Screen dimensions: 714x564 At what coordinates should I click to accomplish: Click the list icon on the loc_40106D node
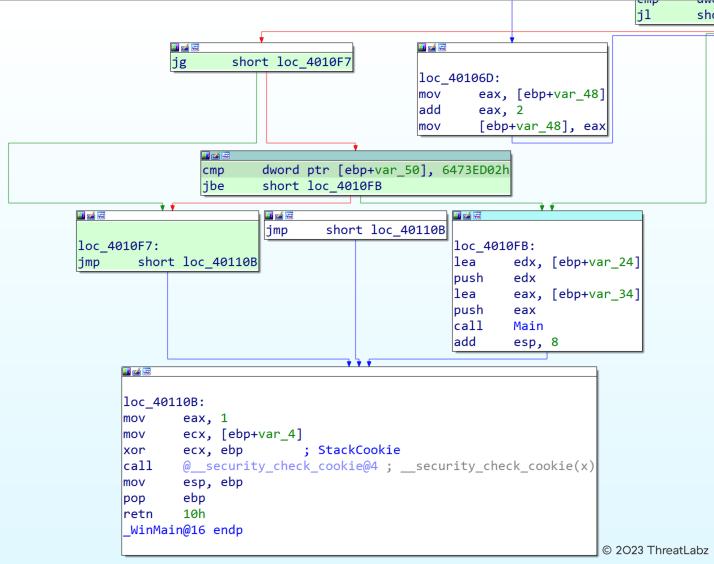(441, 47)
